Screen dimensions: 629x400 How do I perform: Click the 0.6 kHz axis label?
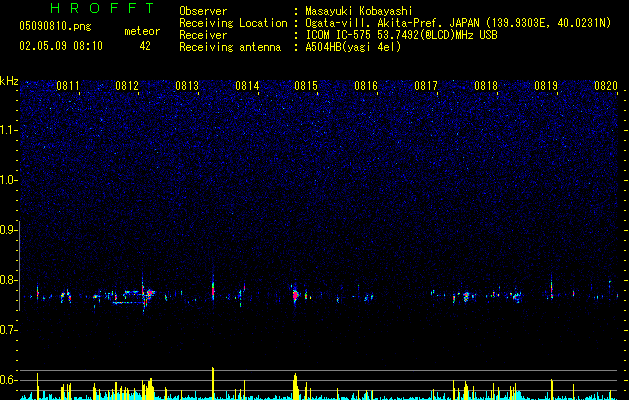[x=7, y=380]
